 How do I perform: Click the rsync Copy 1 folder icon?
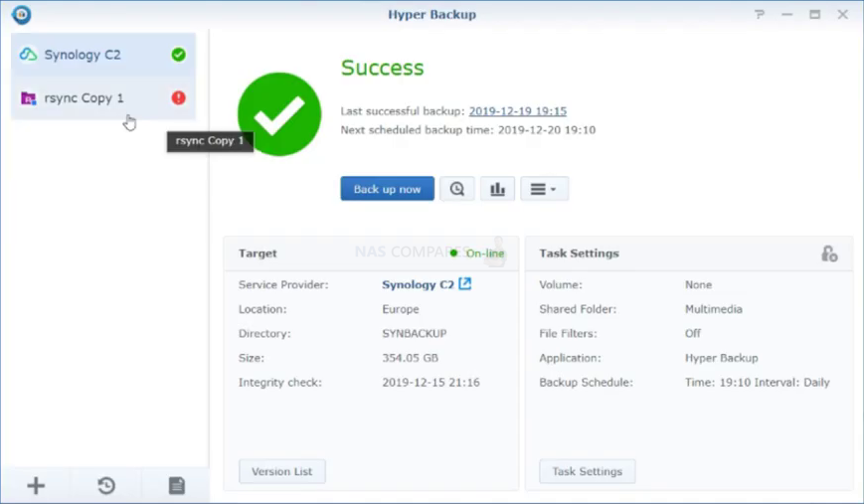pyautogui.click(x=28, y=98)
